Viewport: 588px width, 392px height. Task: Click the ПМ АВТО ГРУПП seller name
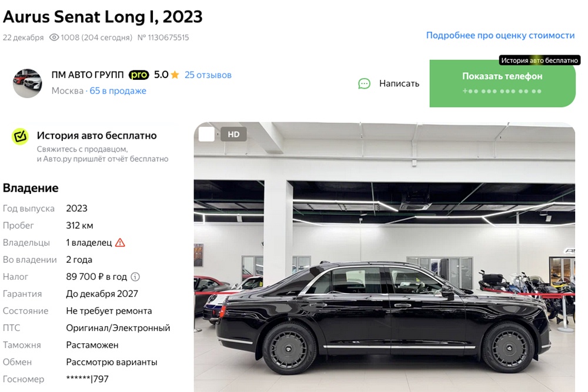pos(88,75)
